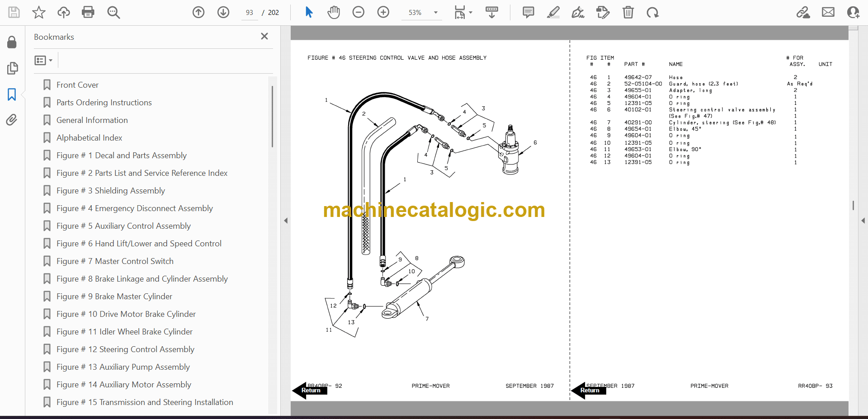Image resolution: width=868 pixels, height=419 pixels.
Task: Select Figure # 15 Transmission and Steering Installation
Action: (145, 402)
